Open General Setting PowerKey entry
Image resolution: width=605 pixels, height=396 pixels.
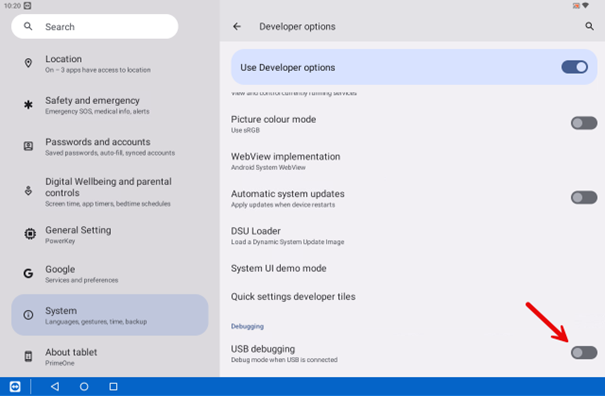tap(110, 234)
